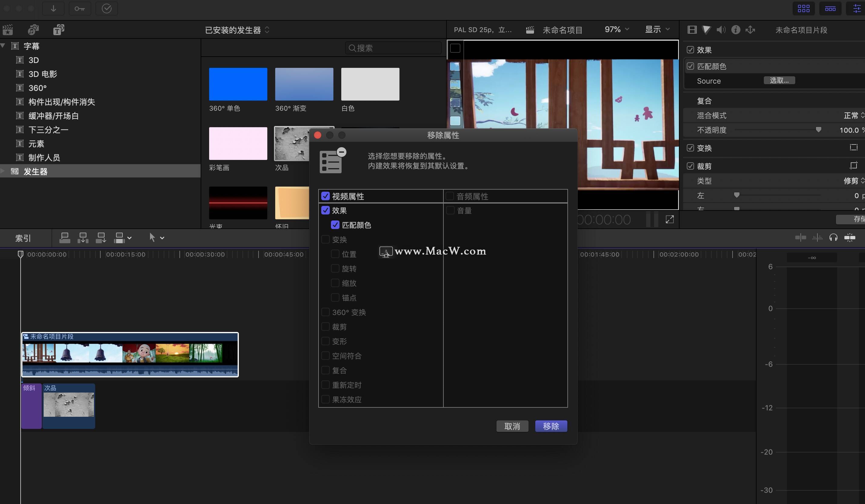The width and height of the screenshot is (865, 504).
Task: Select 缓冲器/开场白 title category
Action: coord(53,116)
